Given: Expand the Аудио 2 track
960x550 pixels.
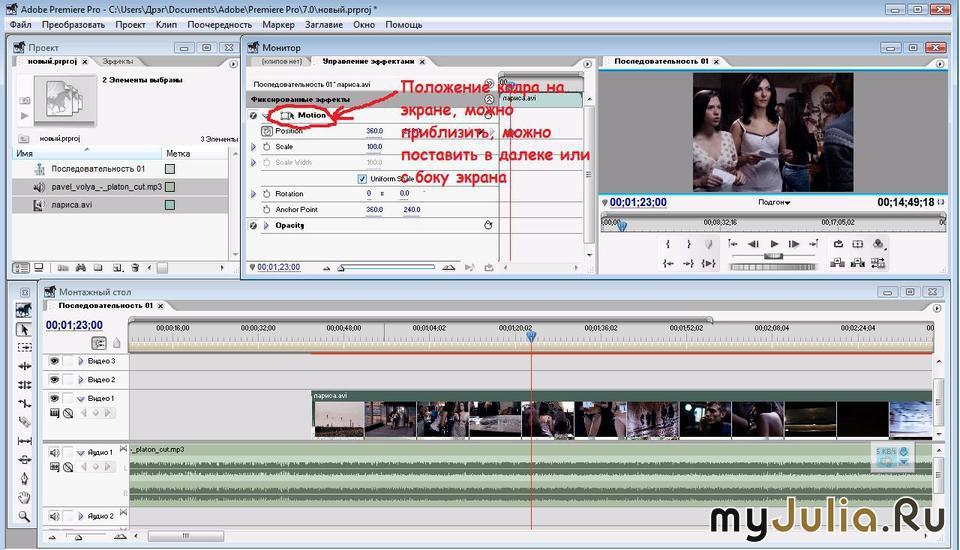Looking at the screenshot, I should point(80,516).
